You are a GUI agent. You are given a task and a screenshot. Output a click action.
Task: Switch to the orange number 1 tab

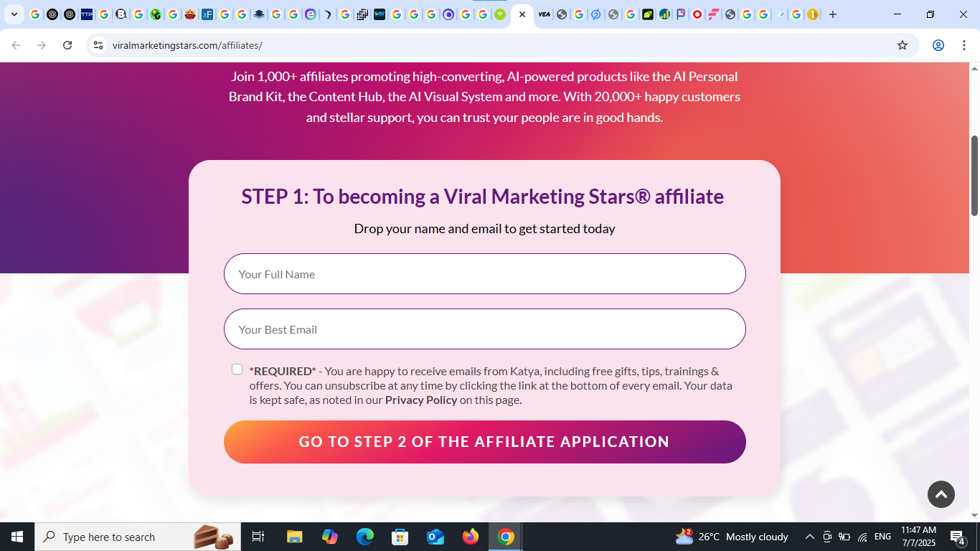(x=813, y=14)
